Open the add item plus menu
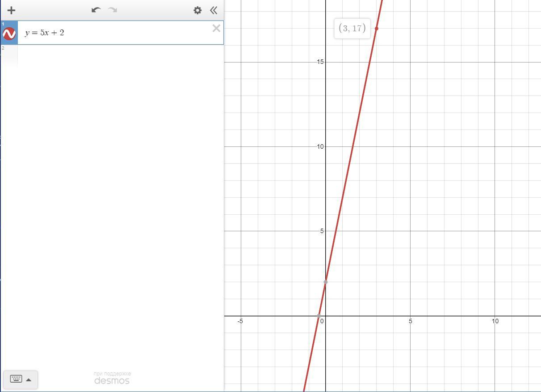The height and width of the screenshot is (392, 541). [x=11, y=10]
